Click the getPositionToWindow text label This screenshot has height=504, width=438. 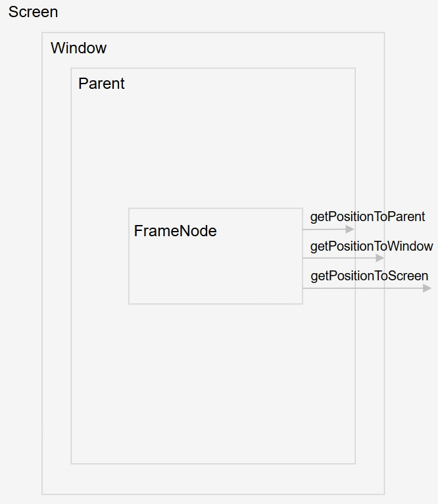tap(372, 246)
